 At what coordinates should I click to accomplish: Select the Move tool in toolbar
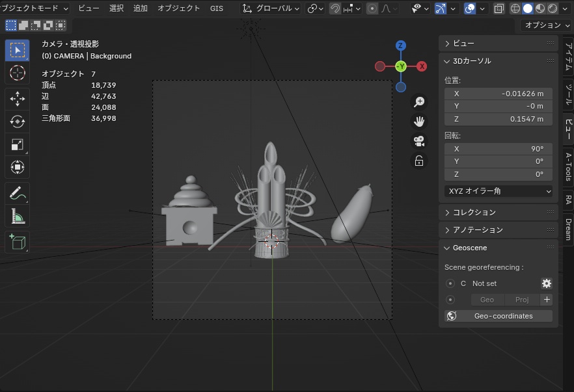(18, 98)
